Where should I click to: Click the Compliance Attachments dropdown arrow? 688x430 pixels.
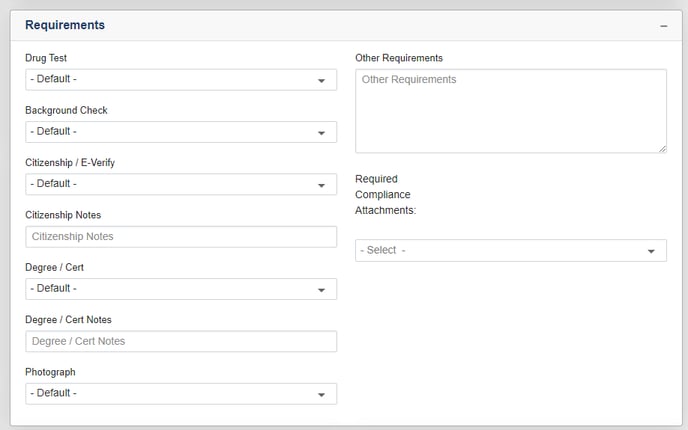(651, 251)
